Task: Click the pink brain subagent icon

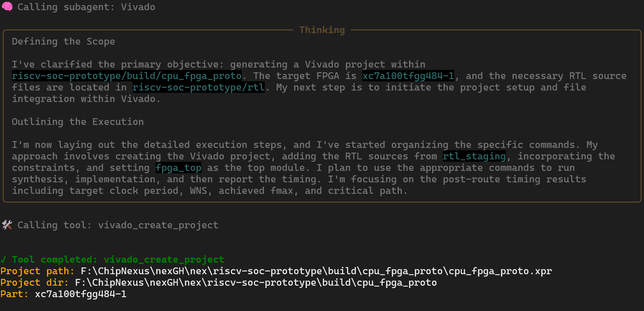Action: 7,6
